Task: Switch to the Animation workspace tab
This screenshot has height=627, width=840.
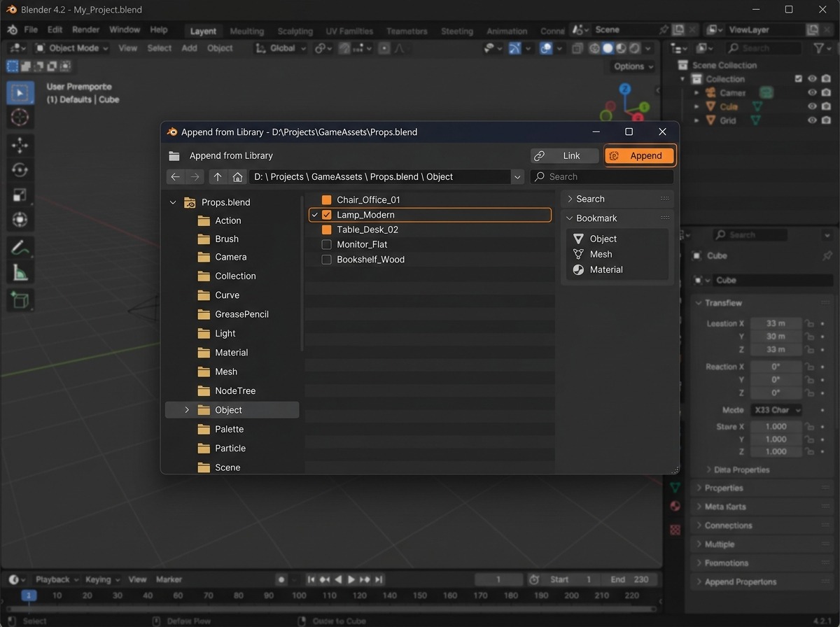Action: click(x=507, y=31)
